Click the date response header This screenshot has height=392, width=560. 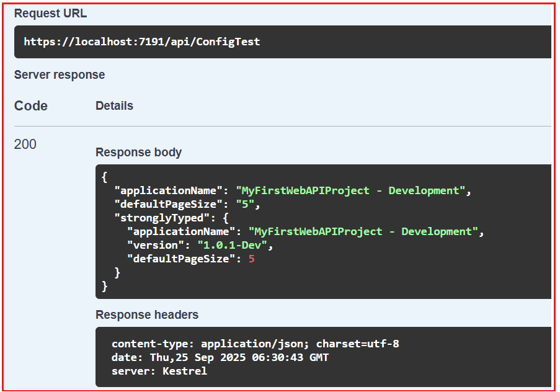pyautogui.click(x=220, y=357)
